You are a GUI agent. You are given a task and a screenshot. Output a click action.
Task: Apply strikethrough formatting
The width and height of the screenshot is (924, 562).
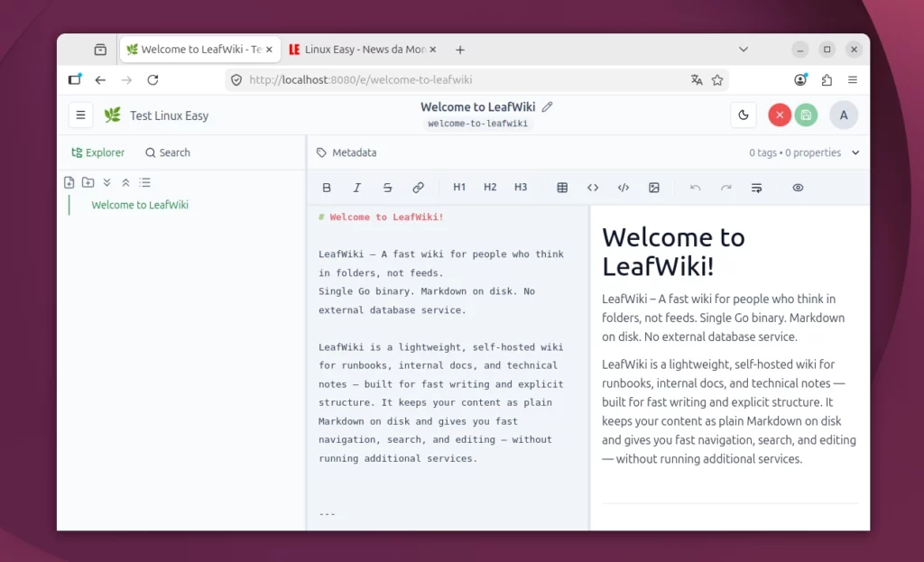pyautogui.click(x=387, y=188)
